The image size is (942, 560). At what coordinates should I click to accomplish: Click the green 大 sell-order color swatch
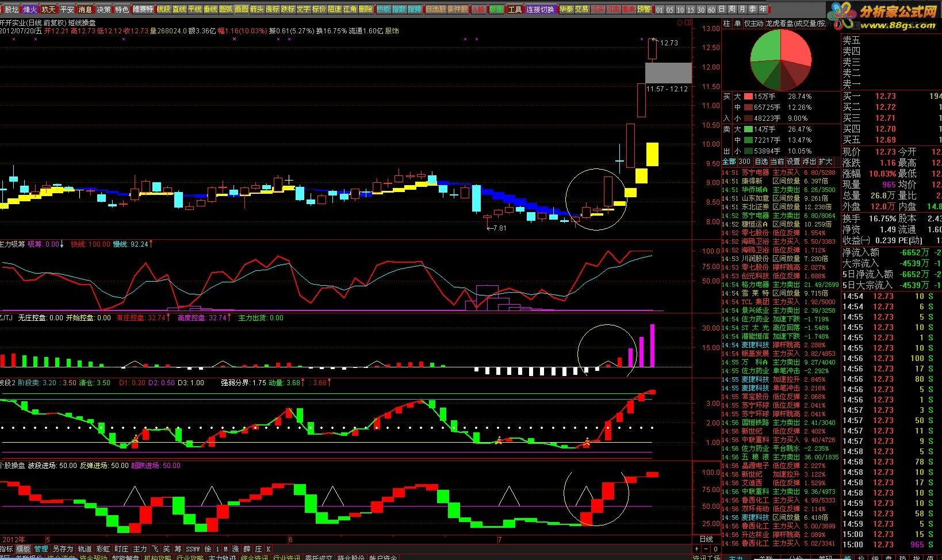point(748,129)
